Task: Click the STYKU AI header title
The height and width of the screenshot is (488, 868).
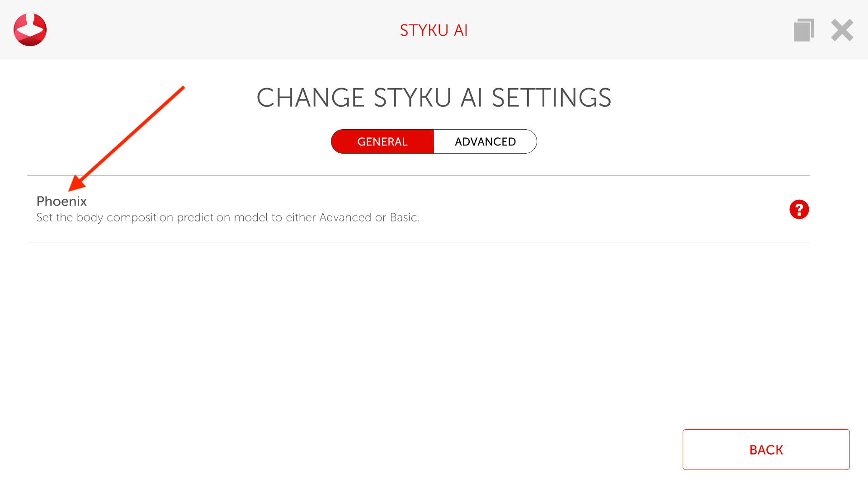Action: click(434, 30)
